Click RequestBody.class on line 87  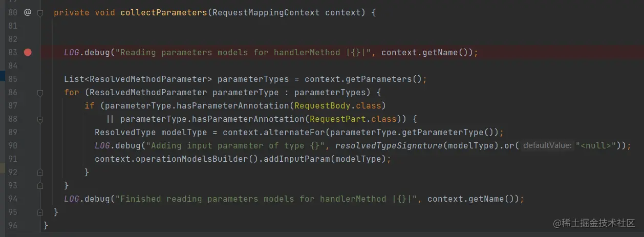(x=338, y=105)
